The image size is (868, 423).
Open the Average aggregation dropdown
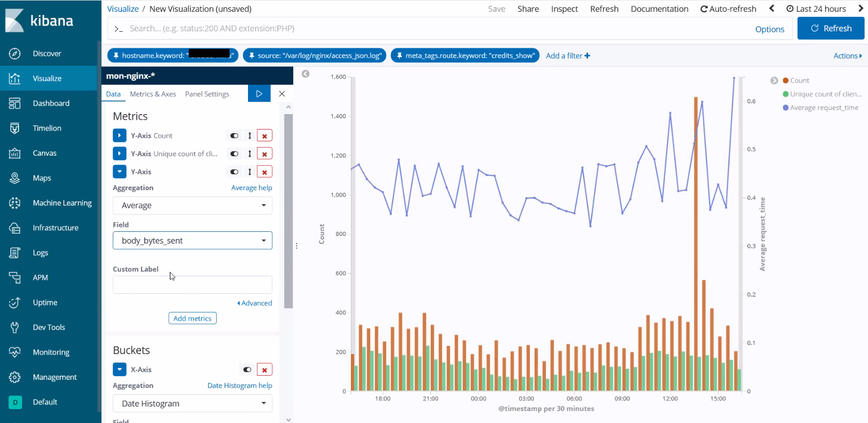point(192,206)
